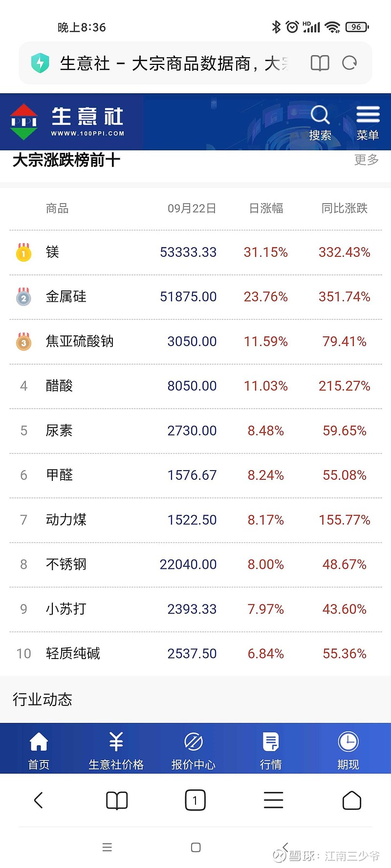The image size is (391, 868).
Task: Click 更多 link beside 大宗涨跌榜前十
Action: 367,160
